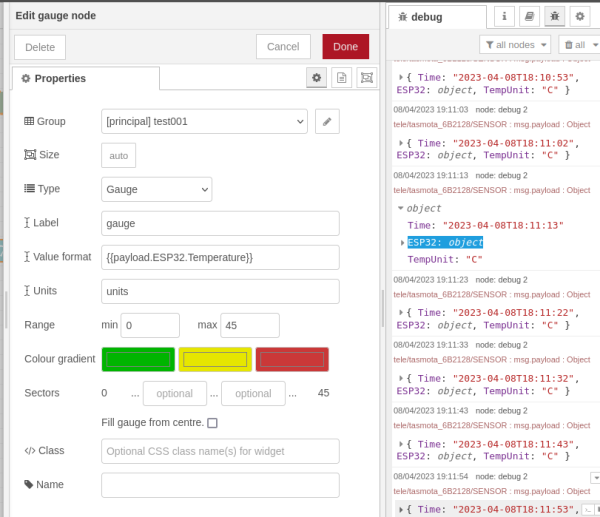Open the info sidebar tab icon
600x517 pixels.
point(504,16)
